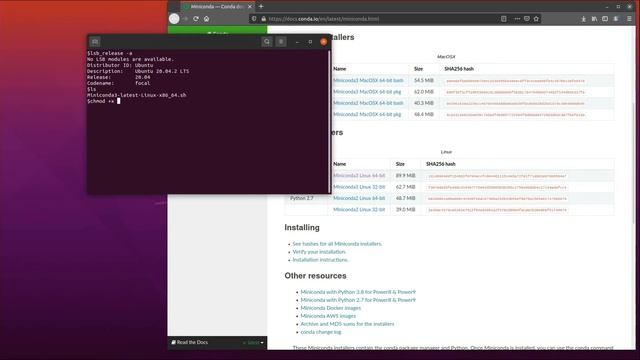
Task: Show Firefox sidebars
Action: [605, 19]
